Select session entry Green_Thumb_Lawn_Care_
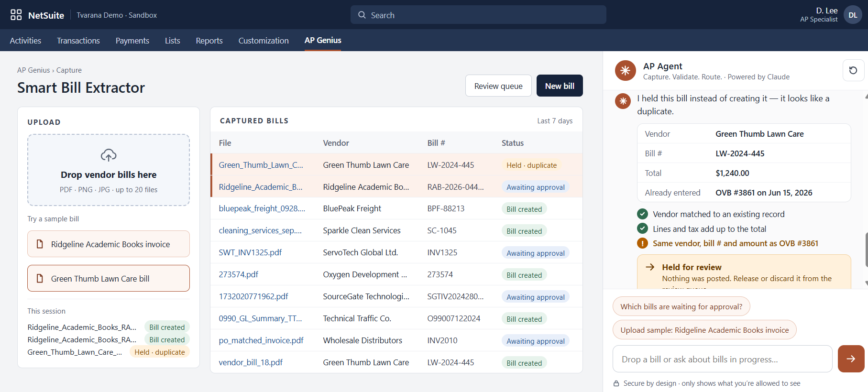 (75, 352)
